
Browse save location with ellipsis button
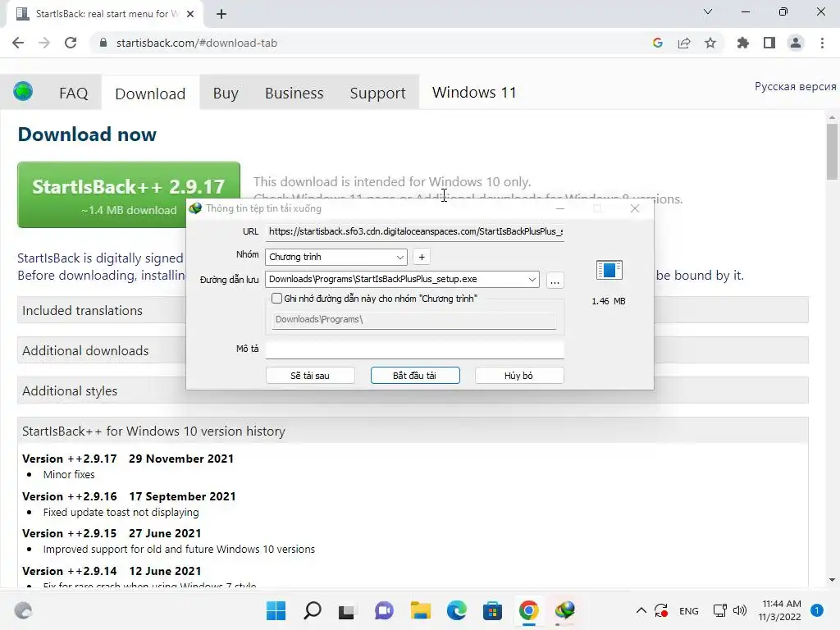[555, 281]
